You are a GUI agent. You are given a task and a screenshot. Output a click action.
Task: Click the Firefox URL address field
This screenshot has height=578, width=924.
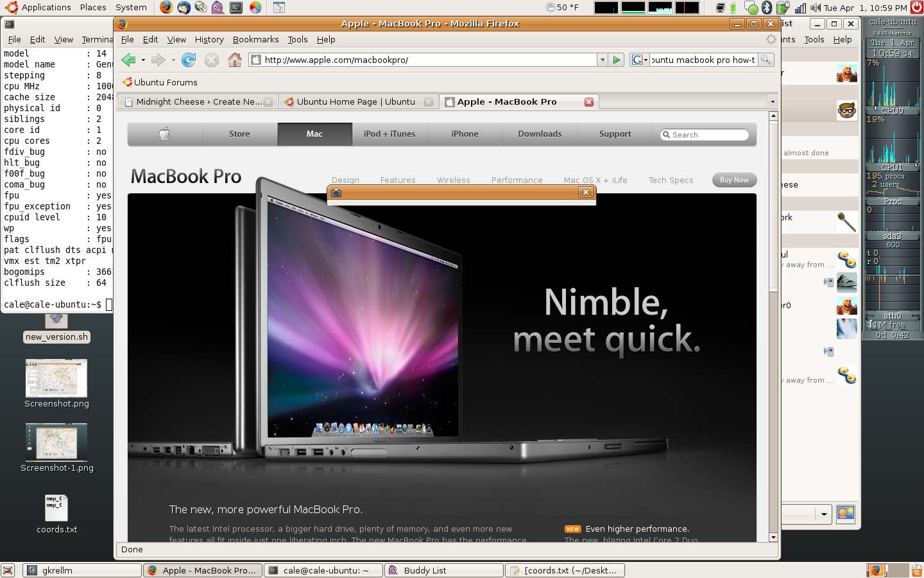pos(424,60)
